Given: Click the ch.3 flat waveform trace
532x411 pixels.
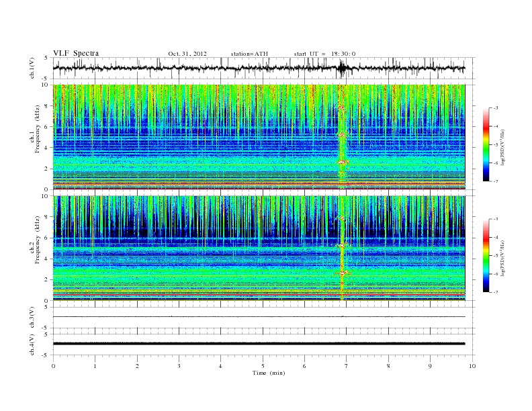Looking at the screenshot, I should click(x=259, y=317).
